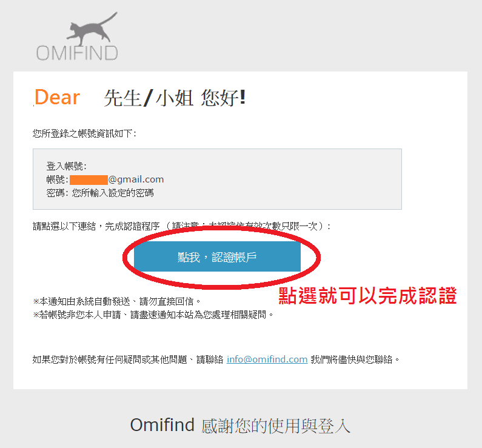482x448 pixels.
Task: Click the 請點選以下連結 instruction sentence
Action: point(182,227)
